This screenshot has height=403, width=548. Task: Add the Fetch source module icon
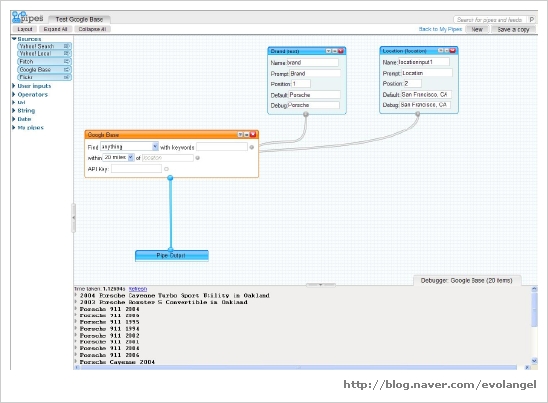tap(66, 62)
